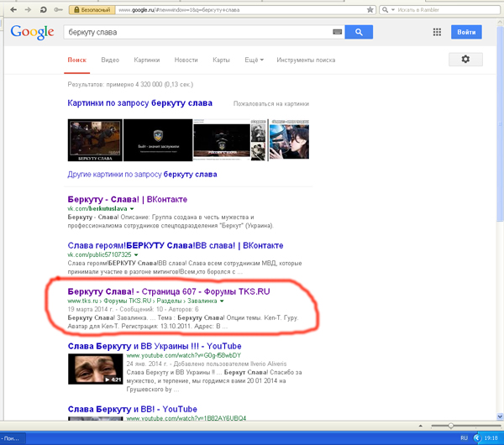Open the Слава Беркуту и ВВ! - YouTube result
Image resolution: width=504 pixels, height=445 pixels.
point(133,410)
